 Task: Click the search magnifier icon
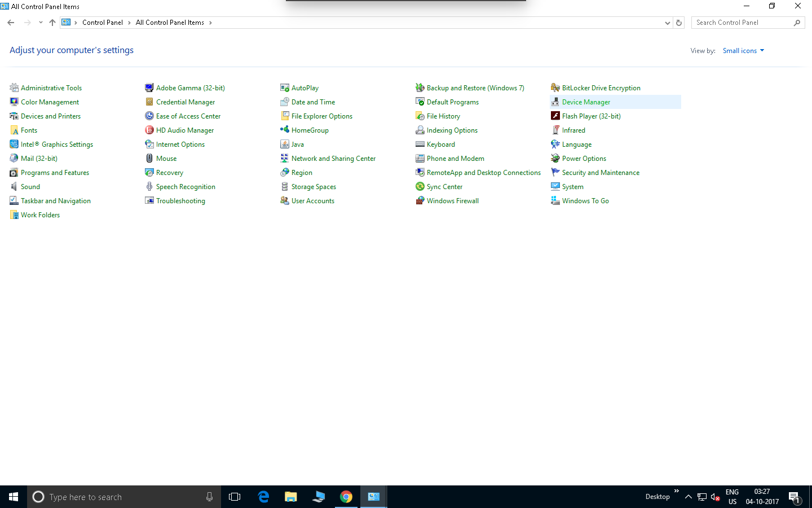coord(797,23)
